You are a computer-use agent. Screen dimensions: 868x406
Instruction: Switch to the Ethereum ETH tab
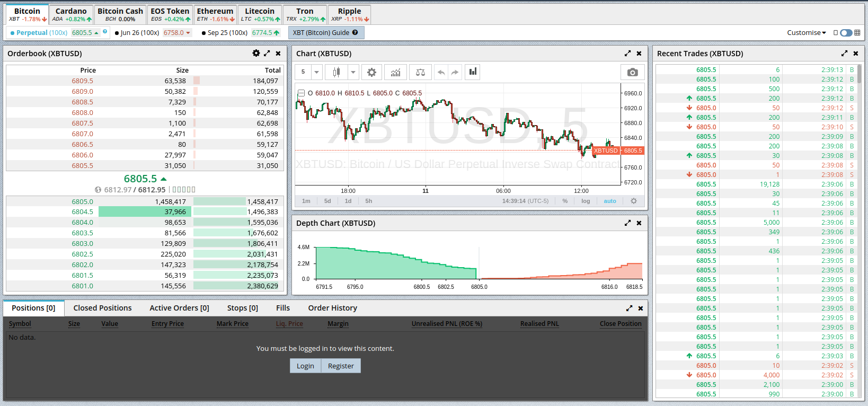215,15
